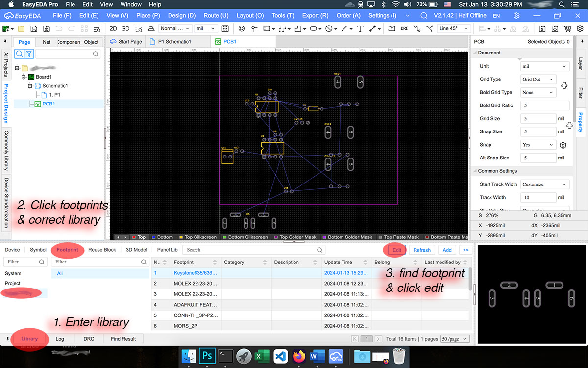588x368 pixels.
Task: Click the import changes from schematic icon
Action: [x=391, y=28]
